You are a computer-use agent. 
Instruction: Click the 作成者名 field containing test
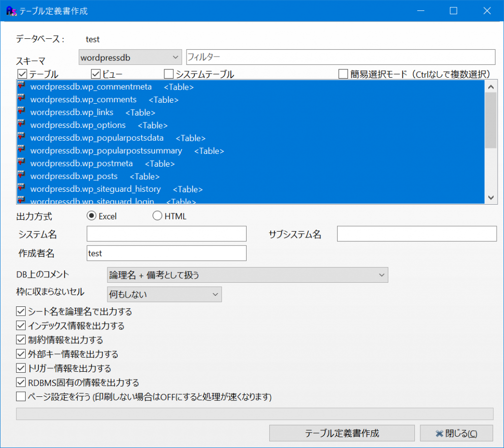[x=166, y=253]
